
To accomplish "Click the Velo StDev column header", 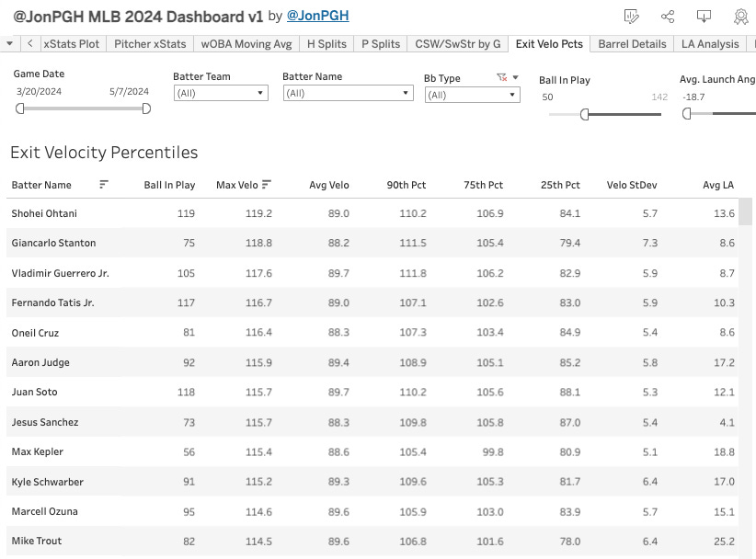I will 632,185.
